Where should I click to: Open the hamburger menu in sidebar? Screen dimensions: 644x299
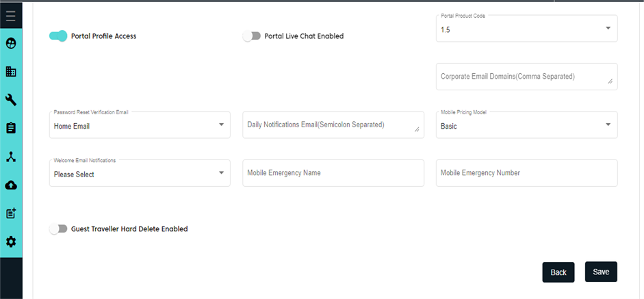11,15
